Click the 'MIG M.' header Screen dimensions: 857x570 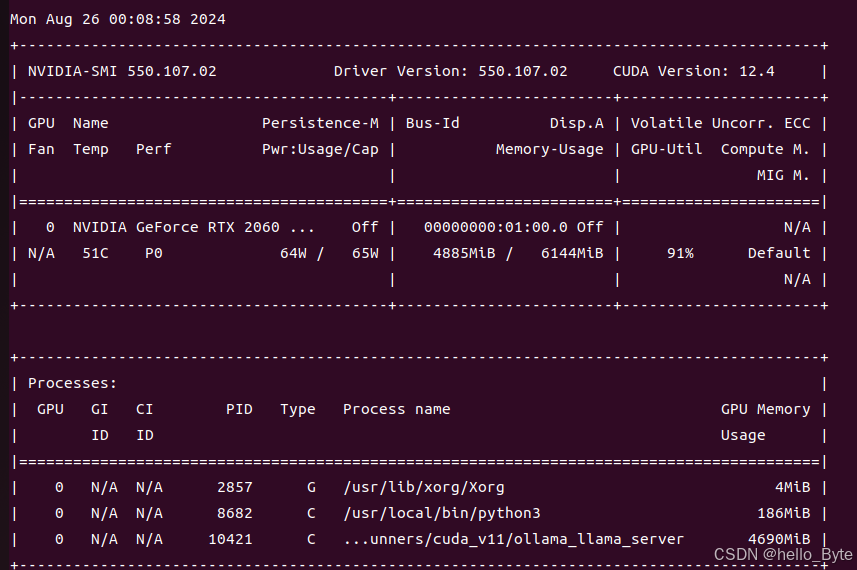click(x=783, y=175)
